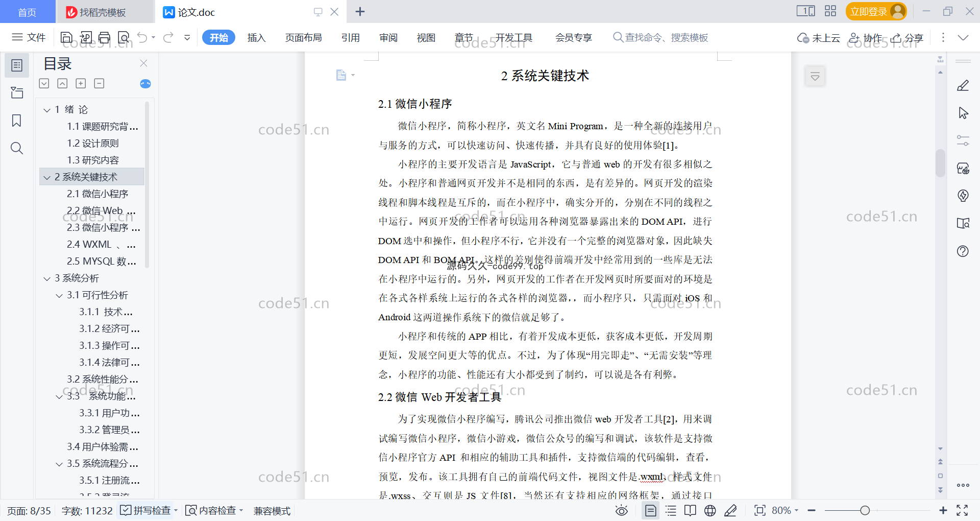Enter fullscreen icon in status bar
Viewport: 980px width, 521px height.
(x=962, y=510)
